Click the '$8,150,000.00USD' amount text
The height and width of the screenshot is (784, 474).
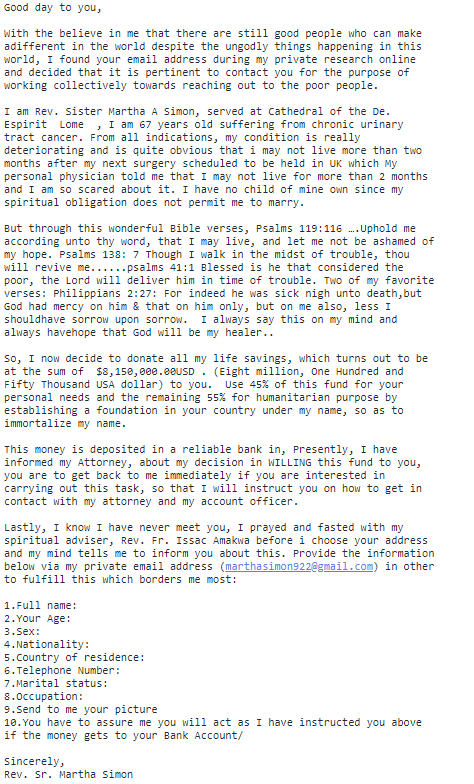click(x=145, y=372)
